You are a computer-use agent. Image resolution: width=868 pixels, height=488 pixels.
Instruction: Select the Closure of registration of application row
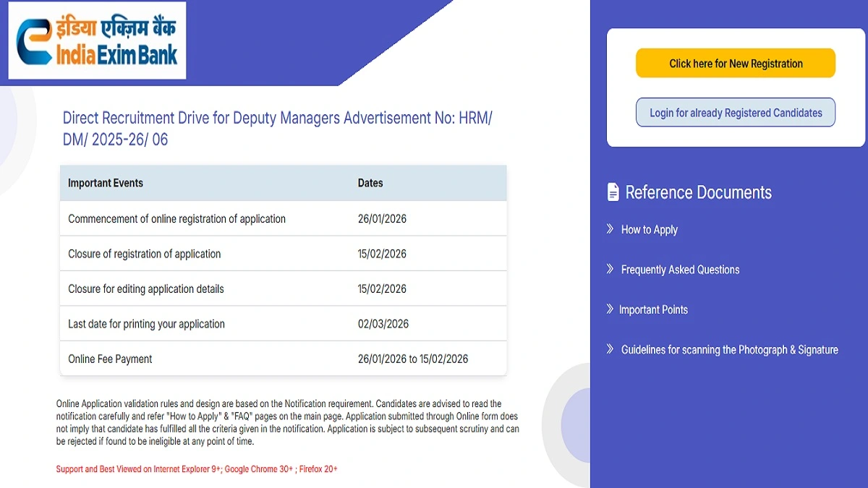tap(283, 253)
